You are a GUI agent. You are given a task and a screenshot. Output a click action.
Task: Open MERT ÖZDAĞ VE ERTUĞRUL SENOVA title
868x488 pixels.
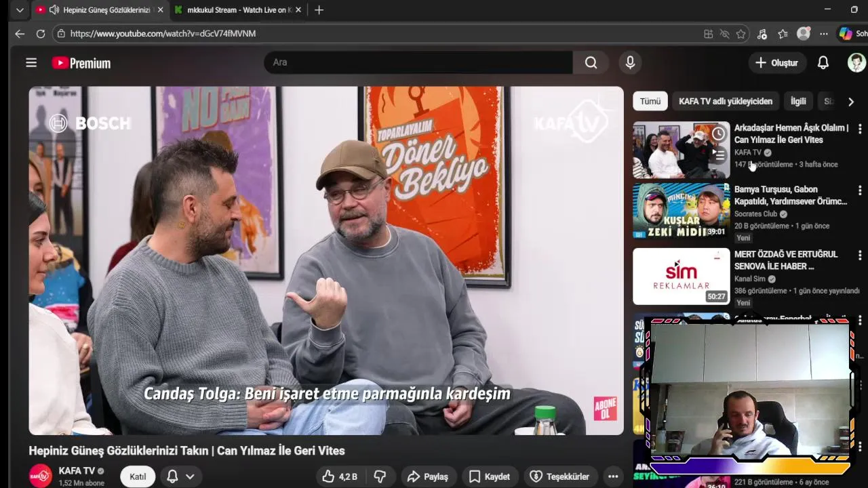786,260
